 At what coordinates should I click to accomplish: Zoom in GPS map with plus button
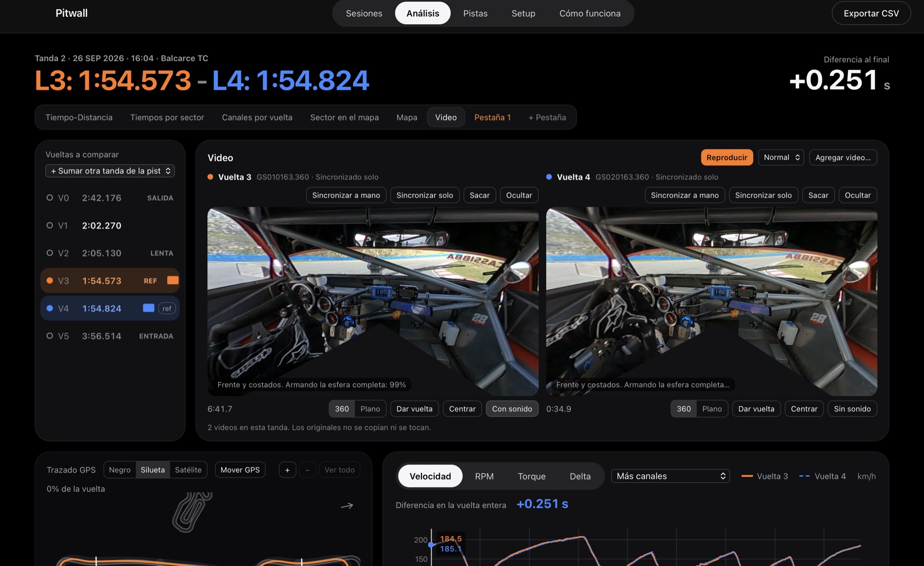coord(287,470)
